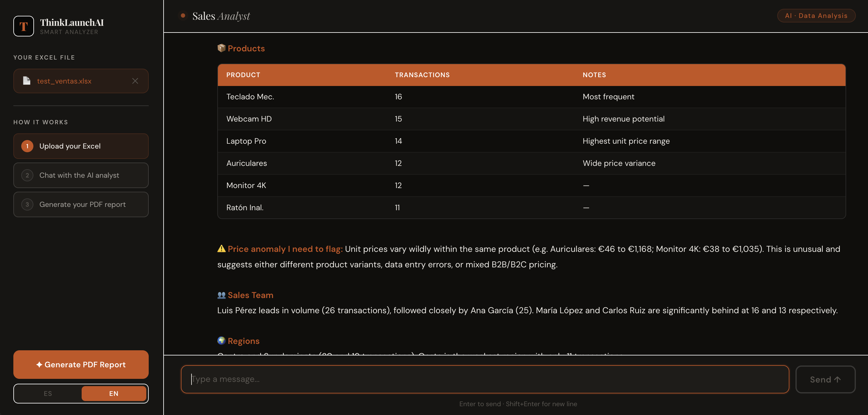Click the High revenue potential note
This screenshot has height=415, width=868.
pos(624,119)
